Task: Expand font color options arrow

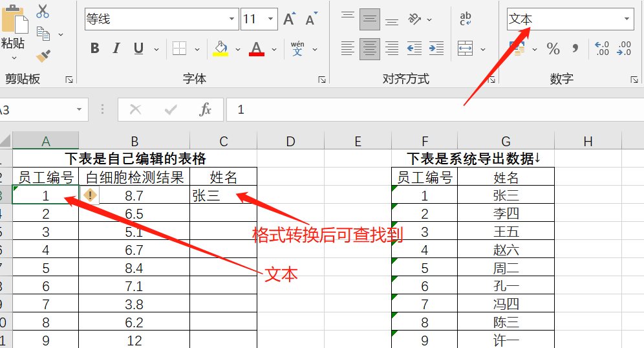Action: [274, 49]
